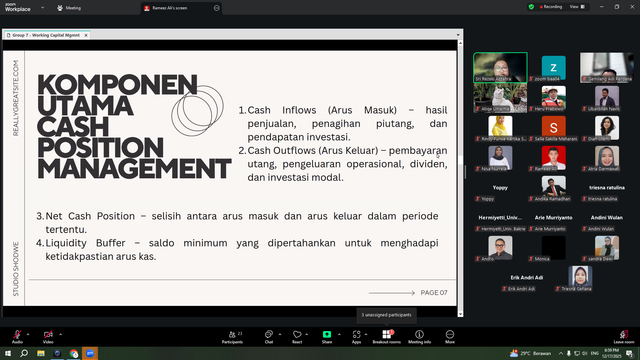This screenshot has height=360, width=640.
Task: Open File Explorer from taskbar
Action: (41, 353)
